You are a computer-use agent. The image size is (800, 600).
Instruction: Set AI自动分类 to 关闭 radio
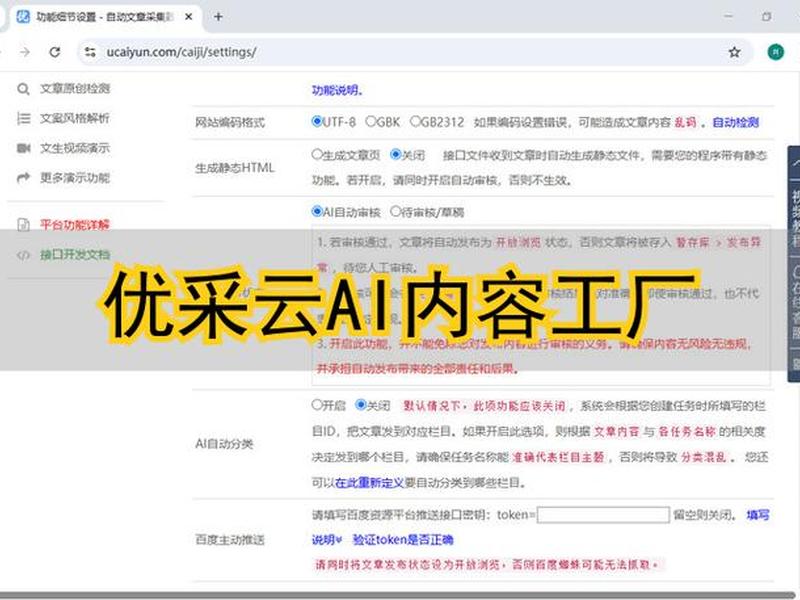(361, 405)
